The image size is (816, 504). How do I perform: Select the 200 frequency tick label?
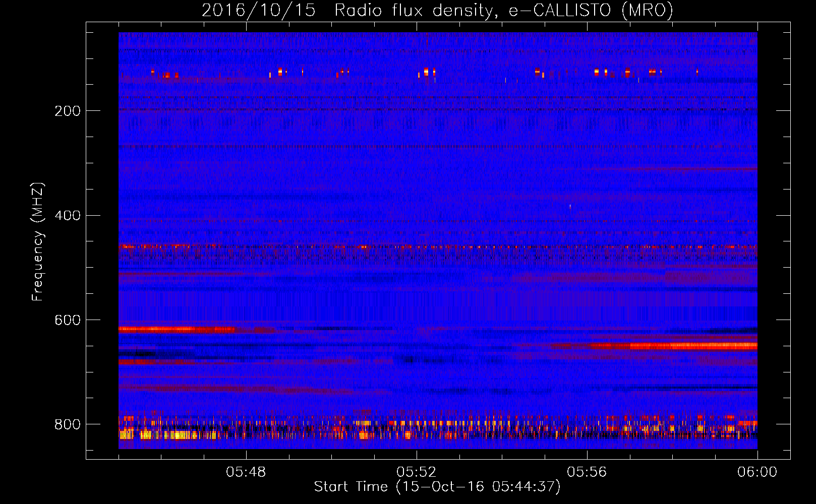click(x=68, y=111)
